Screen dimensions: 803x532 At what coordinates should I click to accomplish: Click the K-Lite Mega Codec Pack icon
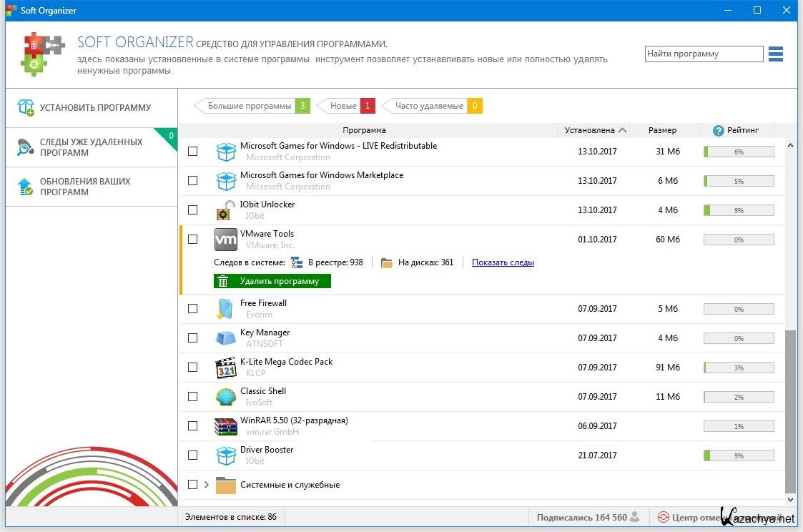[226, 368]
